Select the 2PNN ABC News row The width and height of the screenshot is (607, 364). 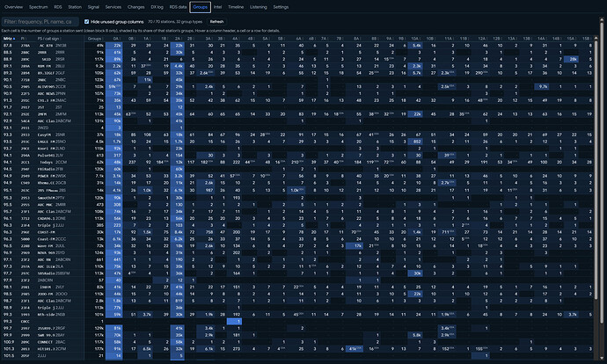point(297,93)
